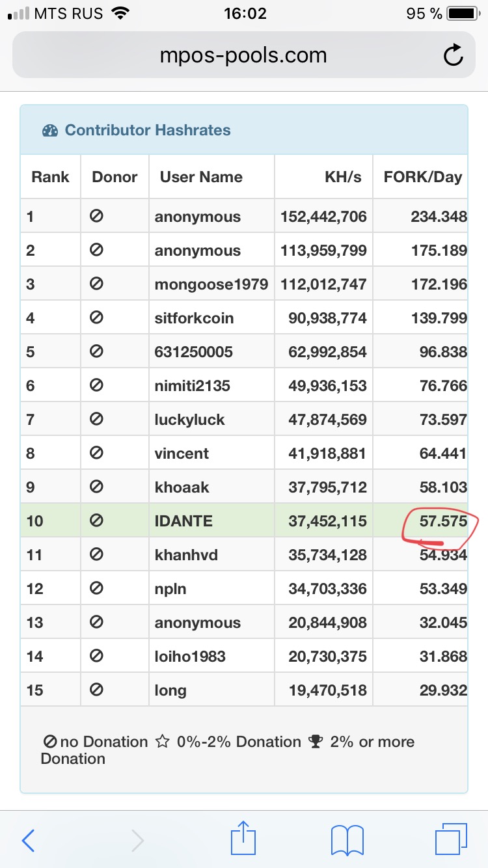This screenshot has height=868, width=488.
Task: Tap the Contributor Hashrates panel heading
Action: pyautogui.click(x=148, y=130)
